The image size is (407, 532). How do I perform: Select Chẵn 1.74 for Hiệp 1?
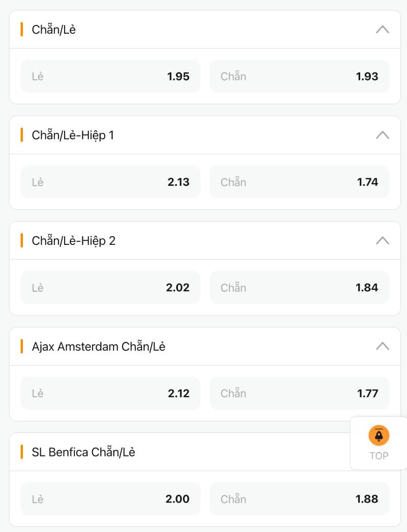point(299,182)
